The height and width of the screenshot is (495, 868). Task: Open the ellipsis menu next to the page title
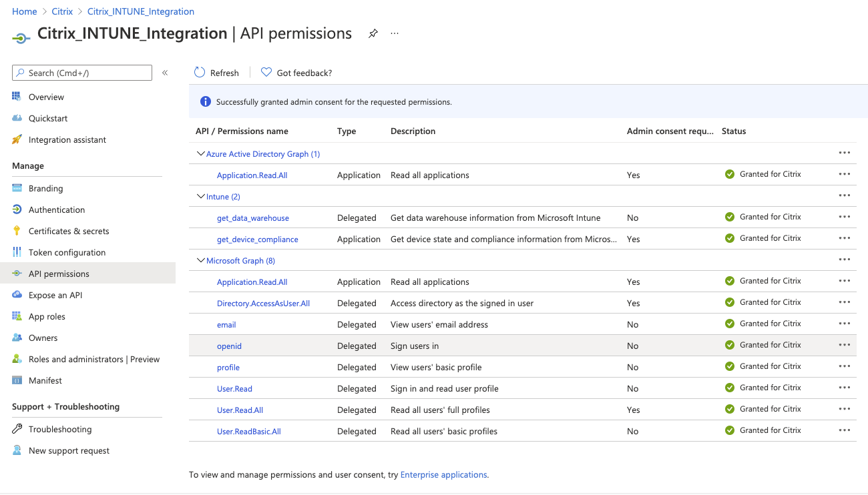coord(395,33)
